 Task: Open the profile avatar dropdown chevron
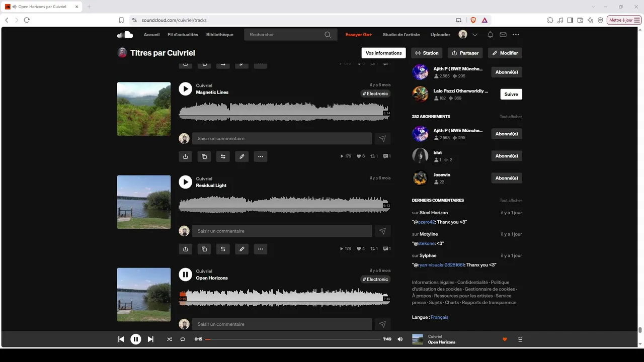point(475,35)
